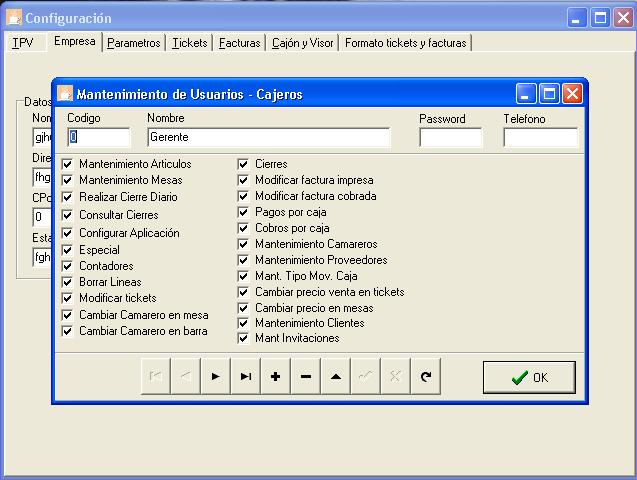
Task: Go to first record in navigator
Action: click(x=156, y=376)
